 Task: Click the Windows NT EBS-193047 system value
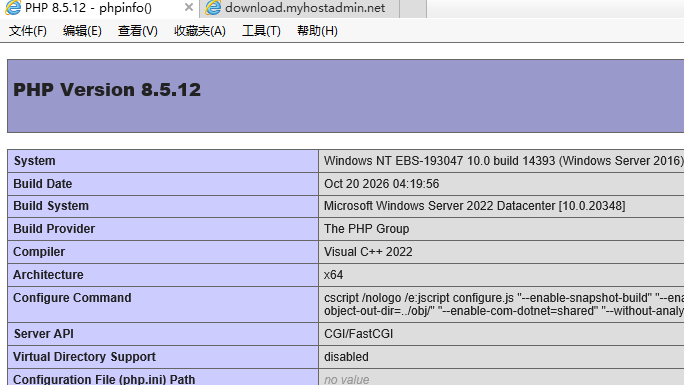click(x=504, y=161)
